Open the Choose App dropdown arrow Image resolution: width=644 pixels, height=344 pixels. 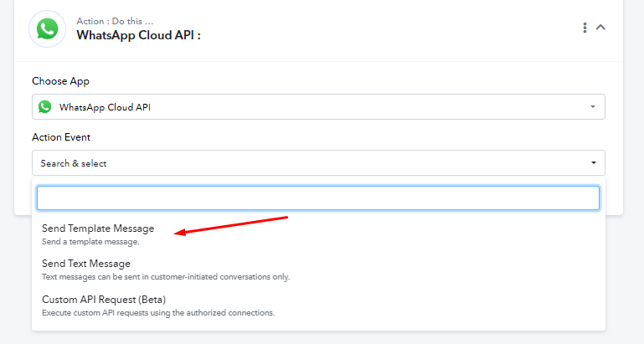click(593, 107)
